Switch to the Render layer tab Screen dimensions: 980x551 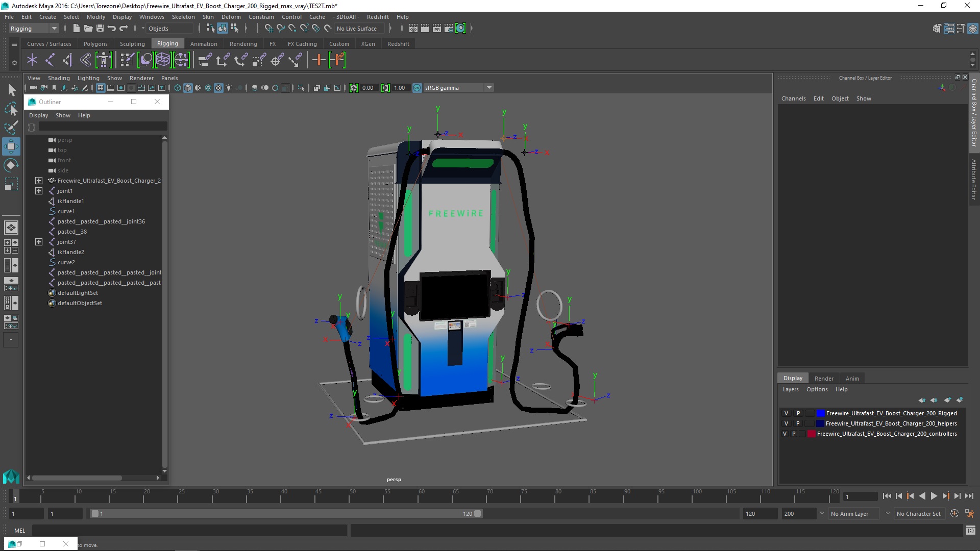pos(824,379)
